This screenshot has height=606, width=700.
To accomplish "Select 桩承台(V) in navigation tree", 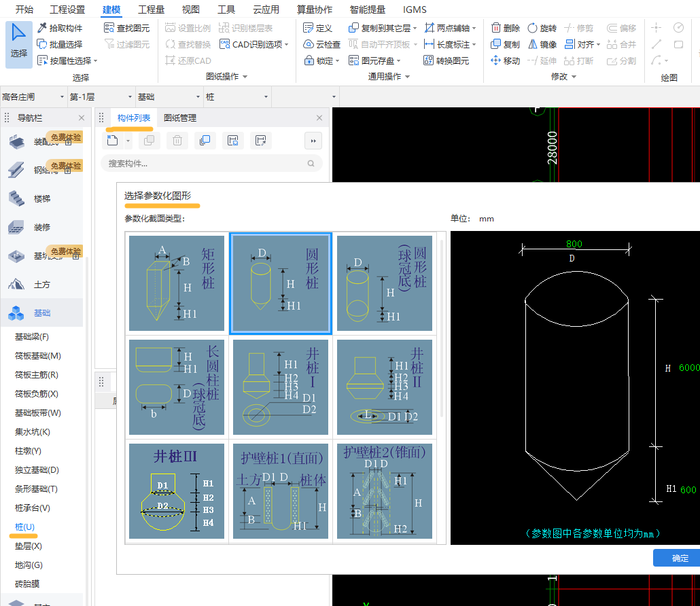I will click(32, 507).
